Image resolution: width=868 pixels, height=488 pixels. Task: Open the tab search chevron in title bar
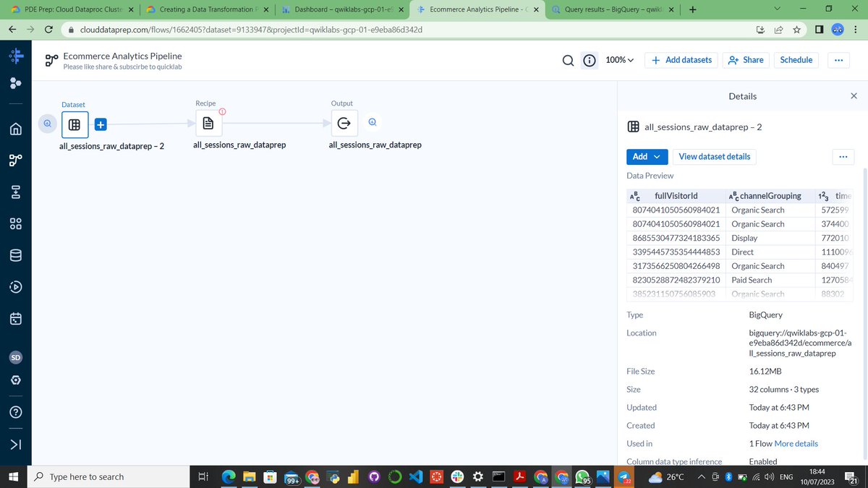point(777,9)
